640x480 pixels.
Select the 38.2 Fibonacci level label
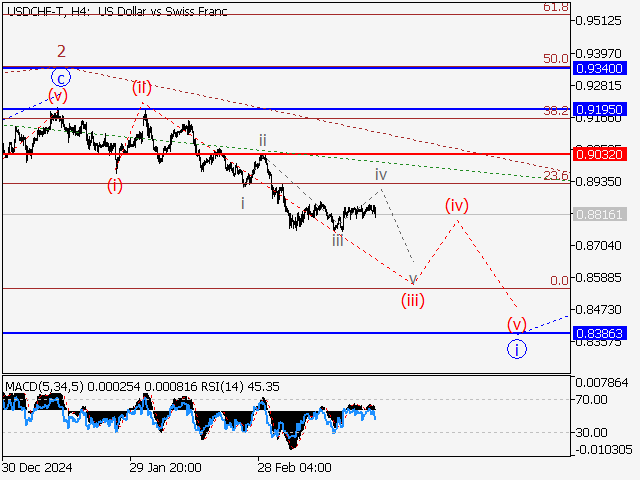(x=556, y=111)
